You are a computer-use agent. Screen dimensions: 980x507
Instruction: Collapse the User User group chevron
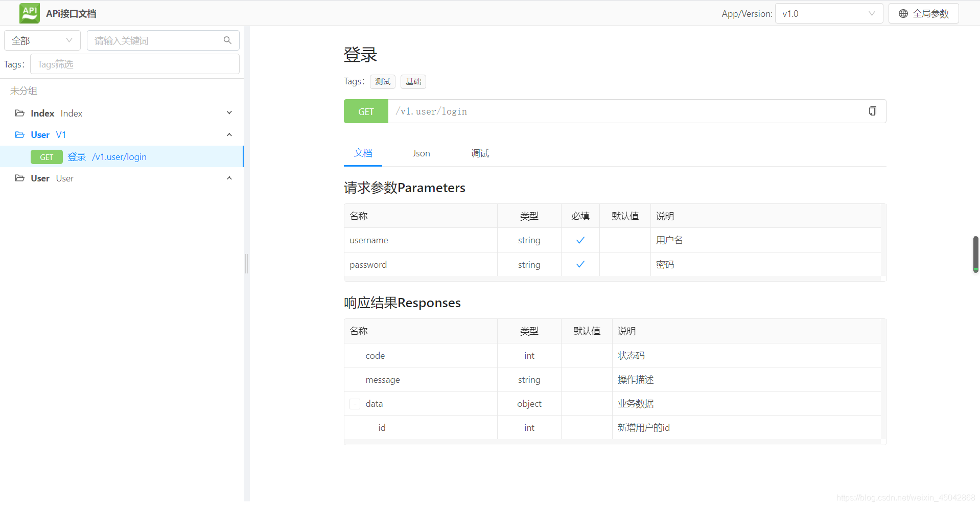229,178
